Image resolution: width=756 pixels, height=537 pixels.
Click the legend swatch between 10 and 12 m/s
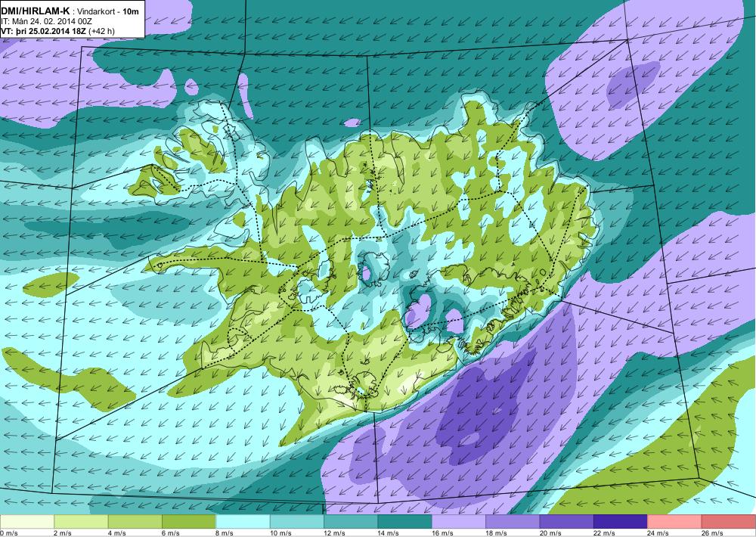pyautogui.click(x=297, y=522)
